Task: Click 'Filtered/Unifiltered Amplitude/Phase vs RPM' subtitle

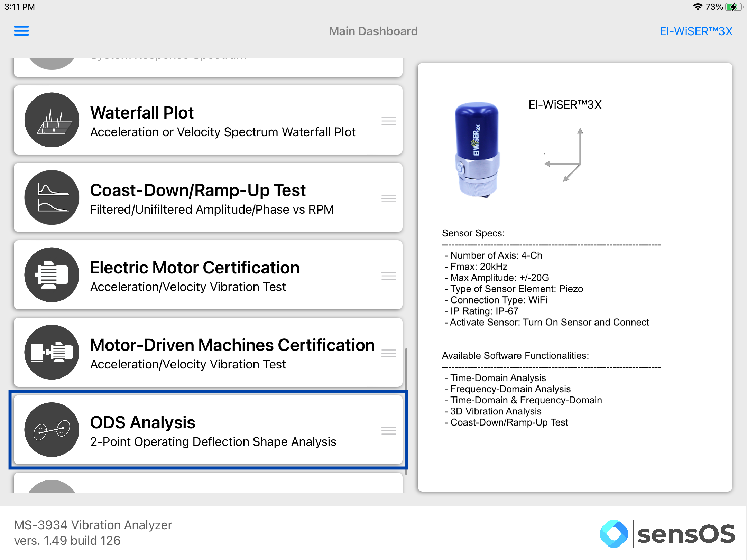Action: click(x=212, y=209)
